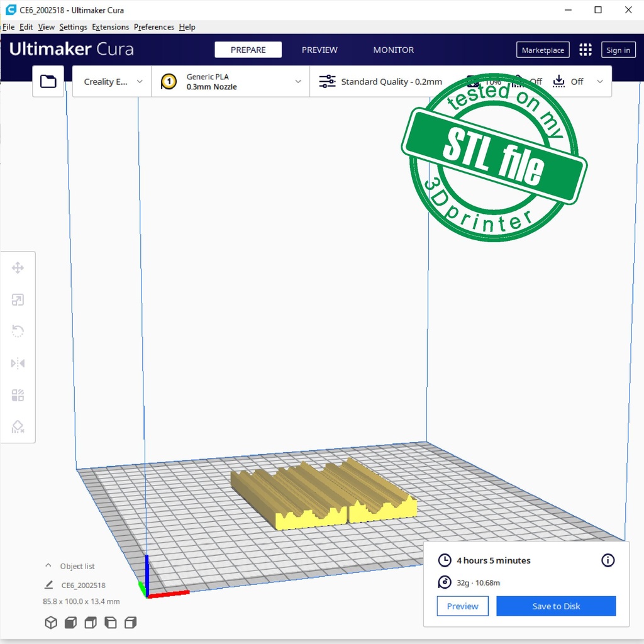This screenshot has height=644, width=644.
Task: Select the Mirror tool in left toolbar
Action: pos(18,364)
